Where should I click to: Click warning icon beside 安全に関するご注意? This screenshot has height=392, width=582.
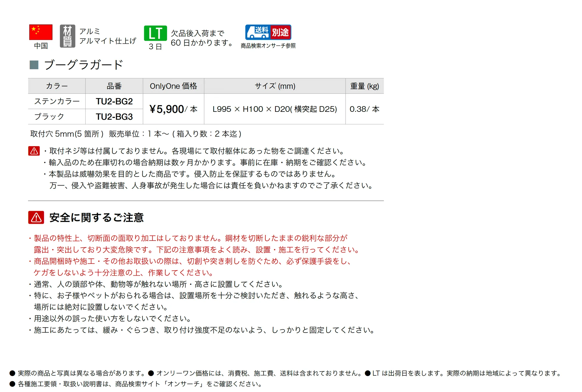[36, 218]
